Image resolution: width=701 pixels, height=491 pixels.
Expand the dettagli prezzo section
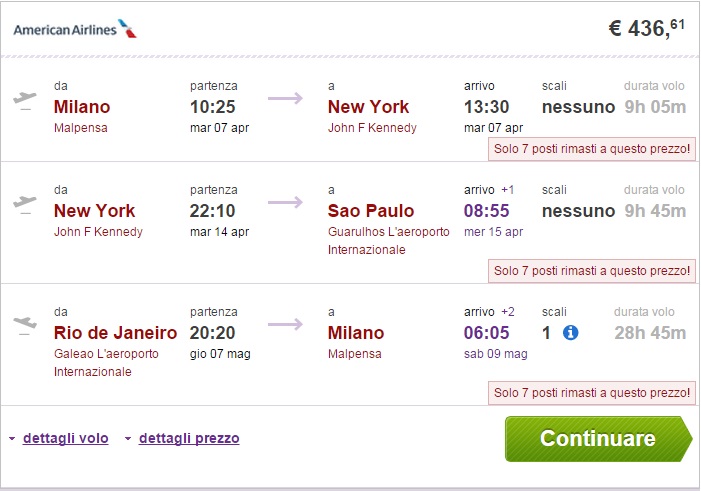click(x=189, y=438)
